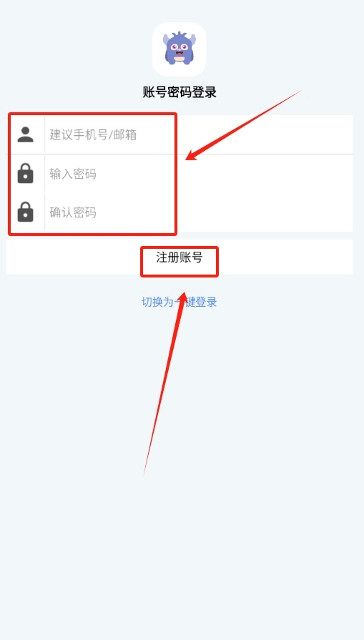
Task: Tap the 注册账号 register button
Action: 179,257
